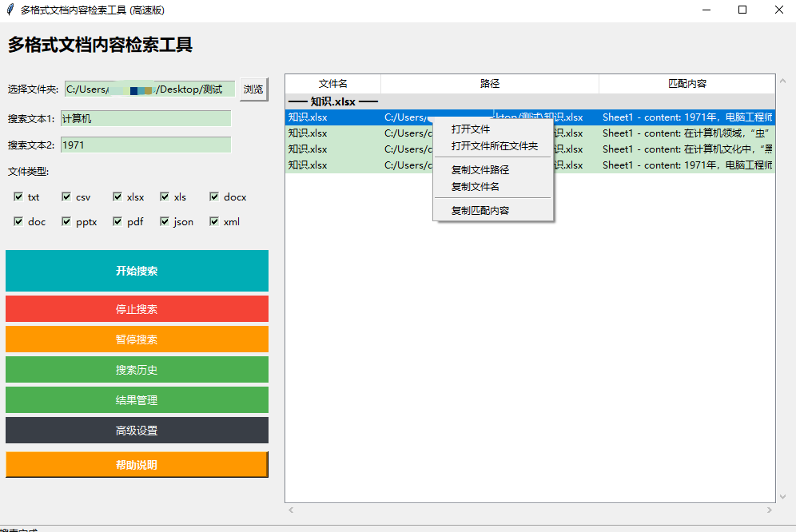Image resolution: width=796 pixels, height=532 pixels.
Task: Click the vertical scrollbar down arrow
Action: (x=783, y=496)
